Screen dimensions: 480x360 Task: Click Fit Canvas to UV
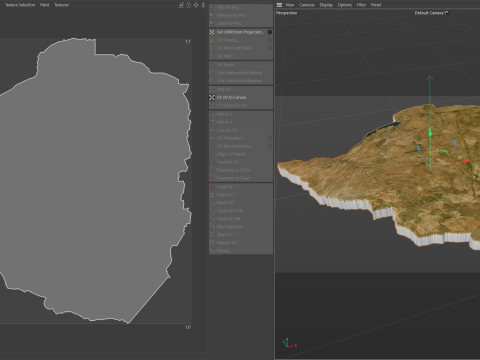point(241,105)
